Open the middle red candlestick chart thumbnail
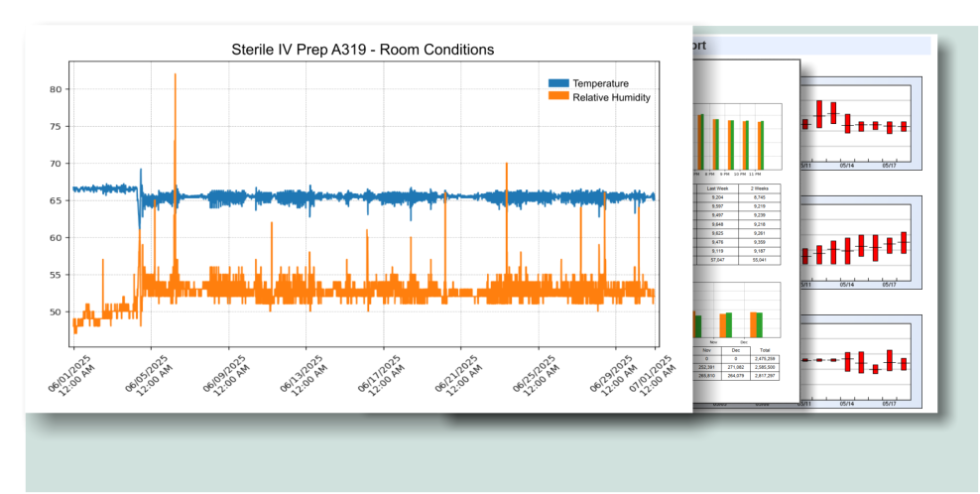Image resolution: width=980 pixels, height=494 pixels. (855, 245)
